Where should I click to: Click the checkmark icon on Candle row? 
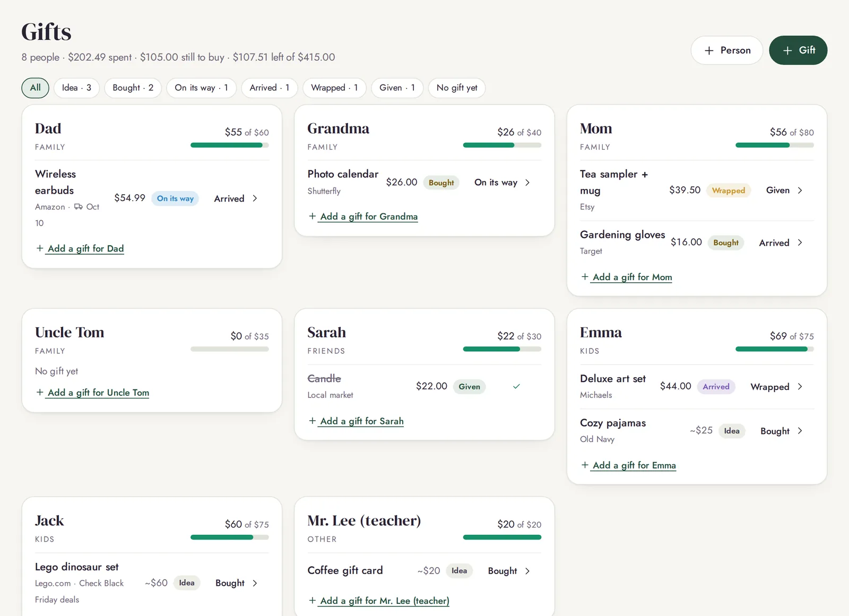point(516,386)
